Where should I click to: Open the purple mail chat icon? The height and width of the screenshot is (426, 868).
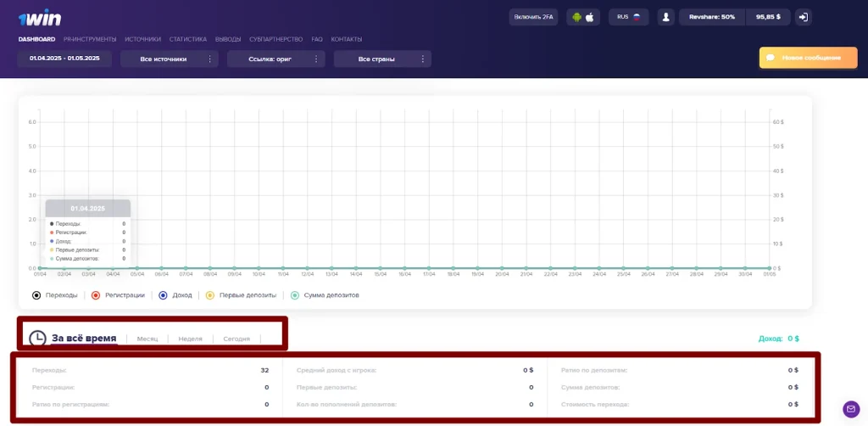pyautogui.click(x=851, y=409)
